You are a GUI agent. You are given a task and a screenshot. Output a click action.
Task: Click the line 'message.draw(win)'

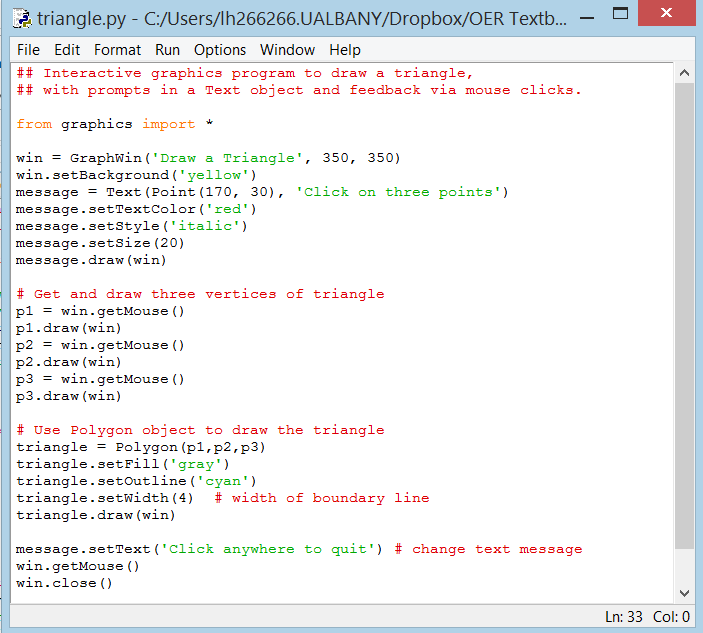click(x=91, y=260)
